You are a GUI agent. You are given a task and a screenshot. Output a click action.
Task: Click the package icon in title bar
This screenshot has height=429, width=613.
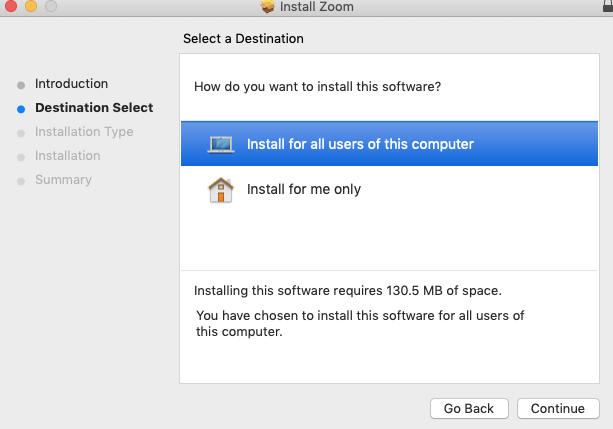coord(268,6)
